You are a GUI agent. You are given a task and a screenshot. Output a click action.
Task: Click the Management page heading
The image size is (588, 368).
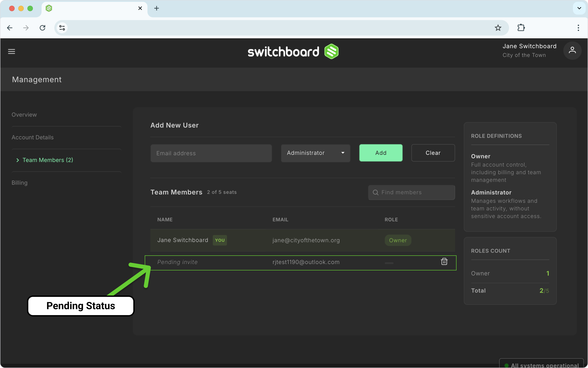pos(37,80)
